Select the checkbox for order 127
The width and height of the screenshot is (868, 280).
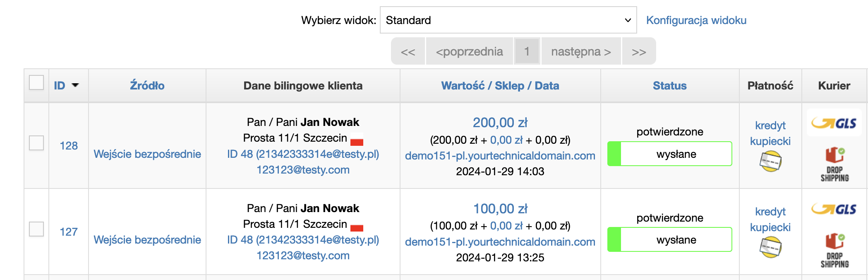point(36,229)
